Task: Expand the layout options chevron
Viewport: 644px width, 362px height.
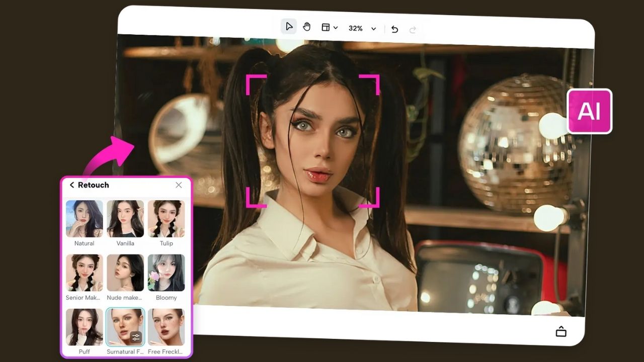Action: point(335,28)
